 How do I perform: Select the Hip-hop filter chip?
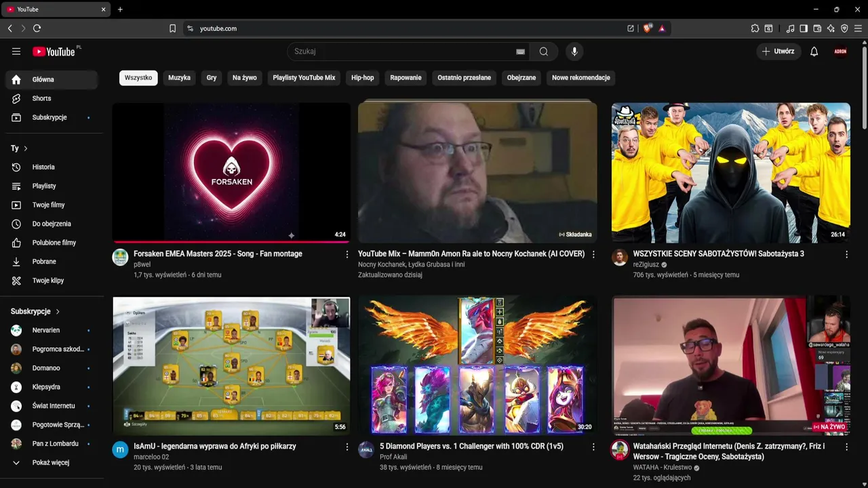363,78
